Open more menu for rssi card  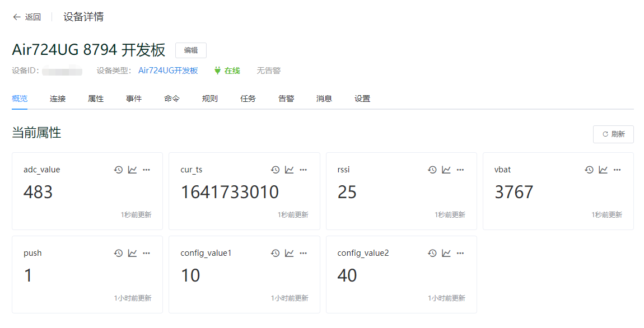pos(460,170)
